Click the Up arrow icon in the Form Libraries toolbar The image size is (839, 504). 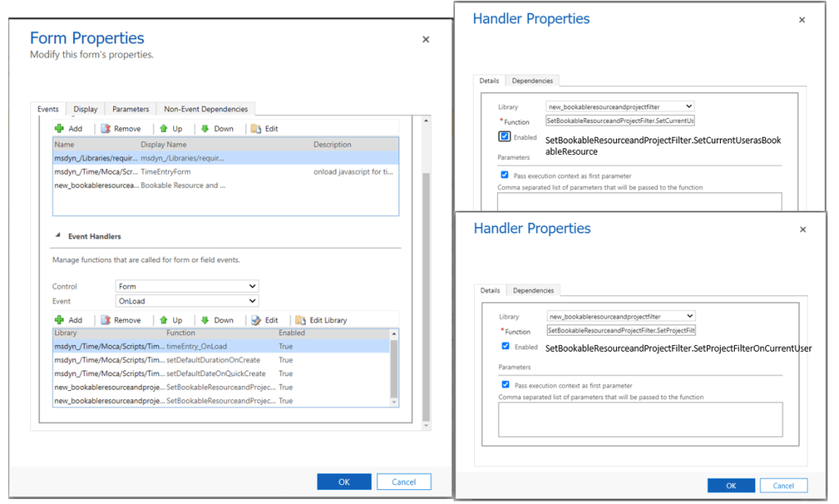[164, 129]
